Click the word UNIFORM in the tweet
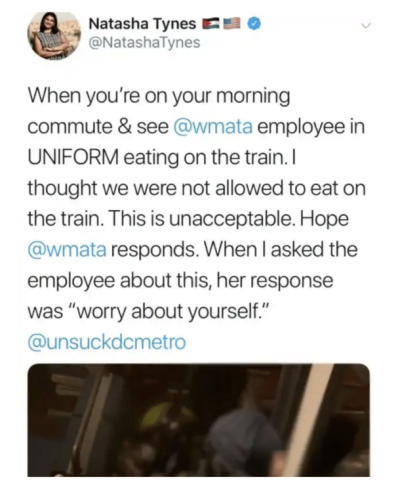Screen dimensions: 400x481 pos(73,157)
